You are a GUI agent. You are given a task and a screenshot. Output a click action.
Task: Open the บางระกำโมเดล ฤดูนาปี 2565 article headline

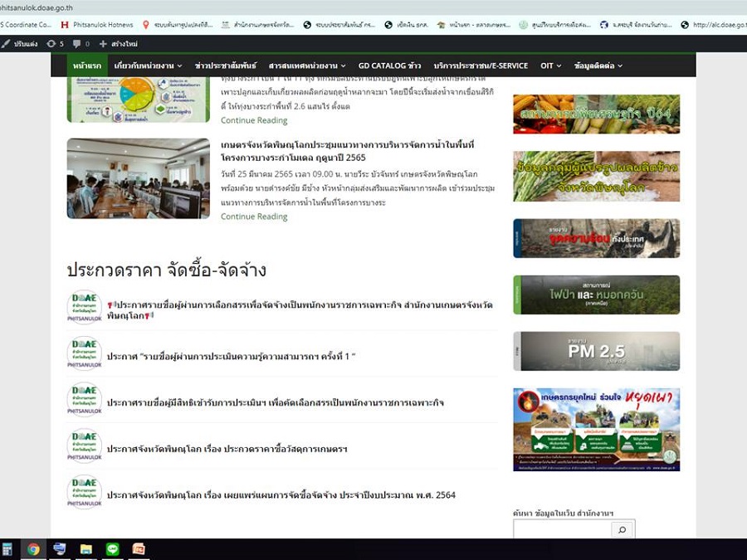347,151
